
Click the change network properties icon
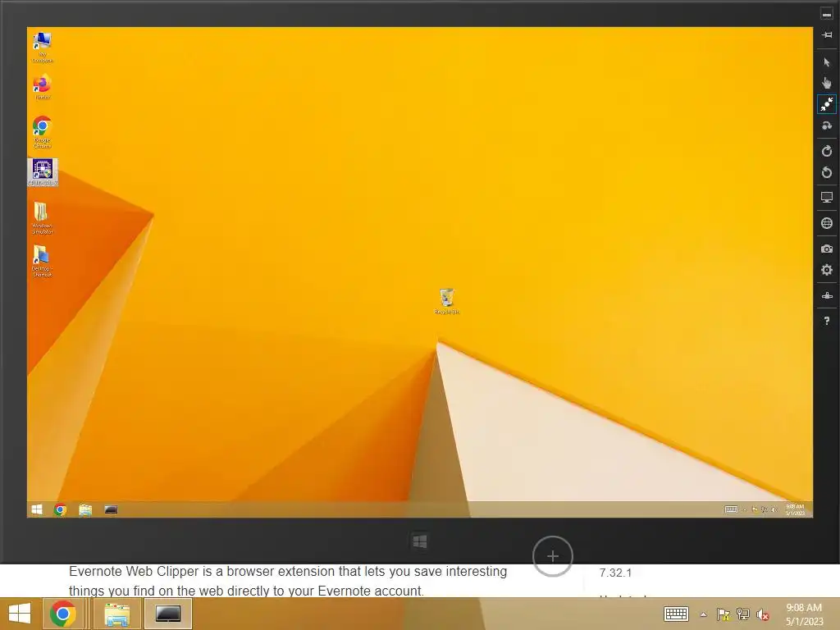[827, 295]
